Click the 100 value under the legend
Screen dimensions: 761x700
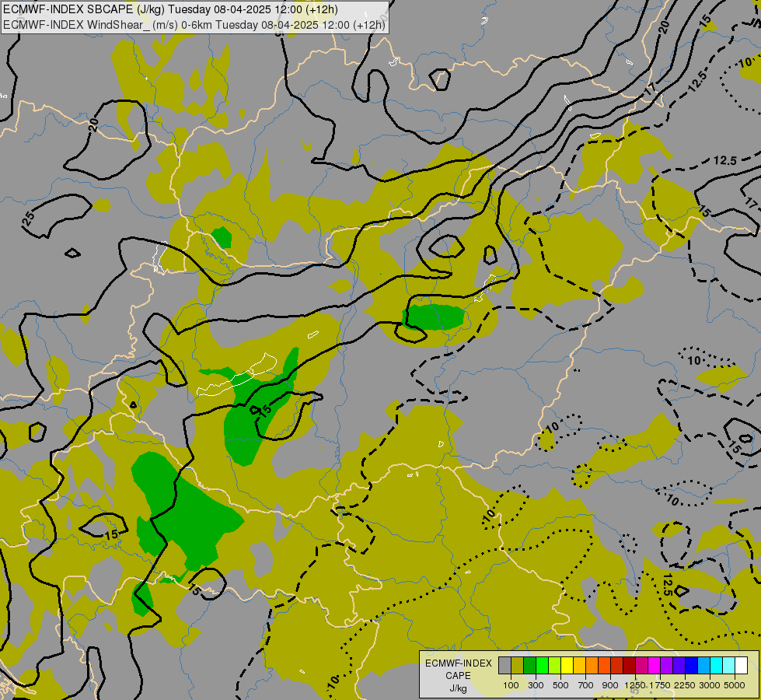pos(511,685)
